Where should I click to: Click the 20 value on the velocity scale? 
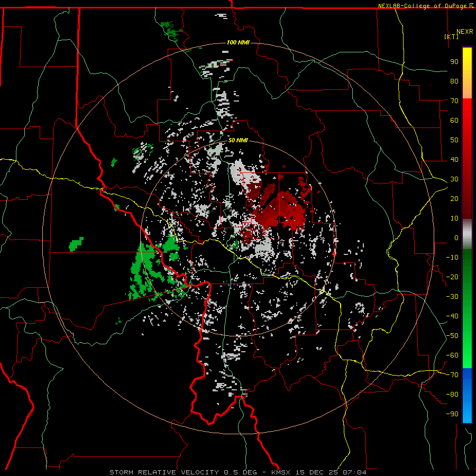pos(454,198)
